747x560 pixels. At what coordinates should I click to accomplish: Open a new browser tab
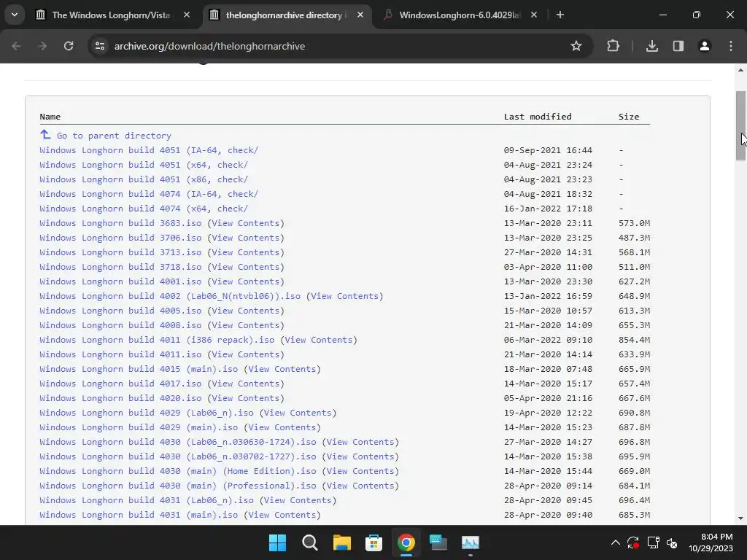[560, 15]
